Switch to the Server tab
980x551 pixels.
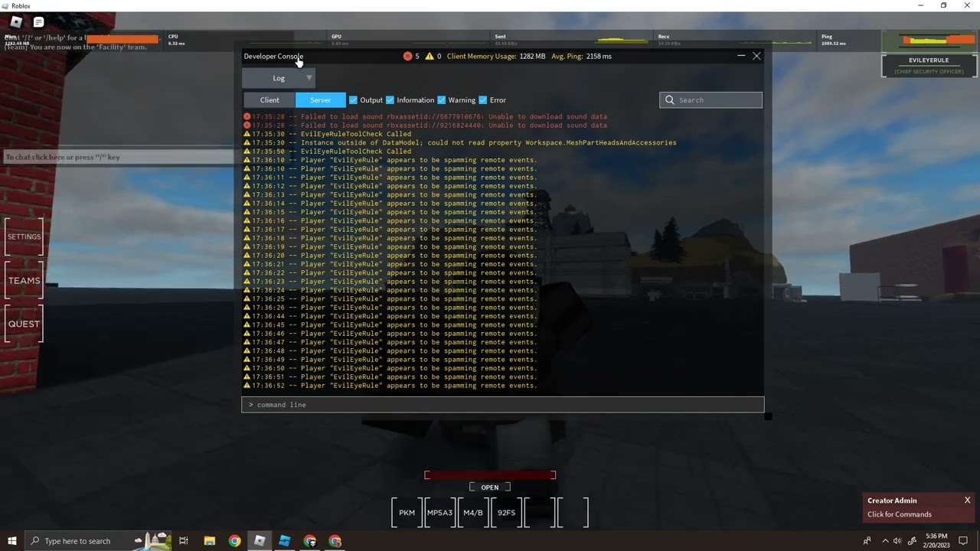[x=321, y=100]
